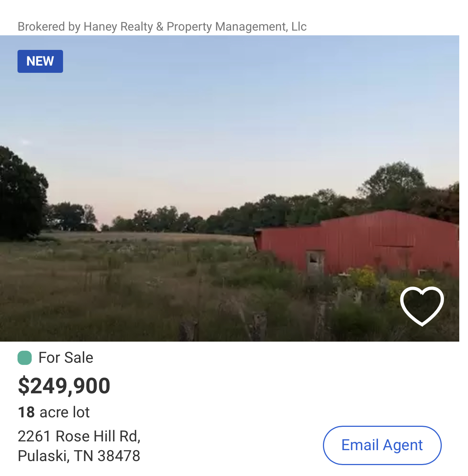
Task: Click Pulaski, TN 38478 location line
Action: click(79, 456)
